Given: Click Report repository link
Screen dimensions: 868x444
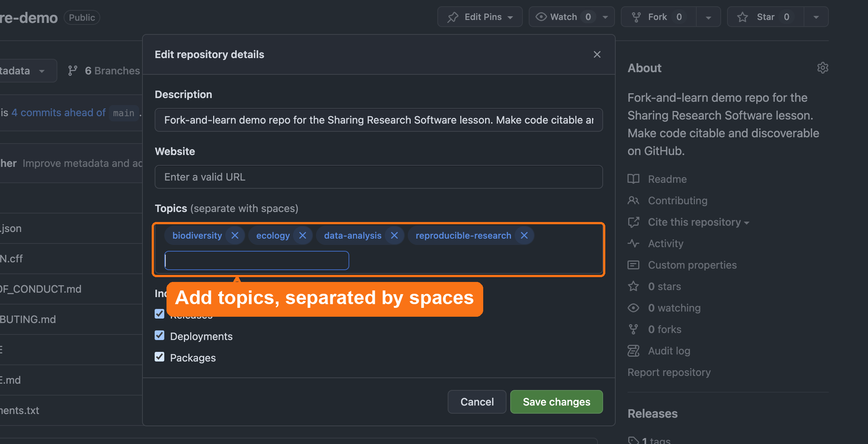Looking at the screenshot, I should click(x=669, y=372).
